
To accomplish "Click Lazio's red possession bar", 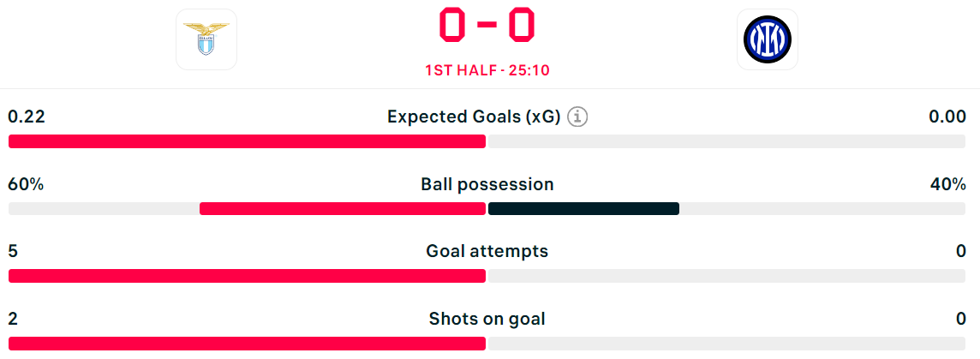I will (343, 209).
